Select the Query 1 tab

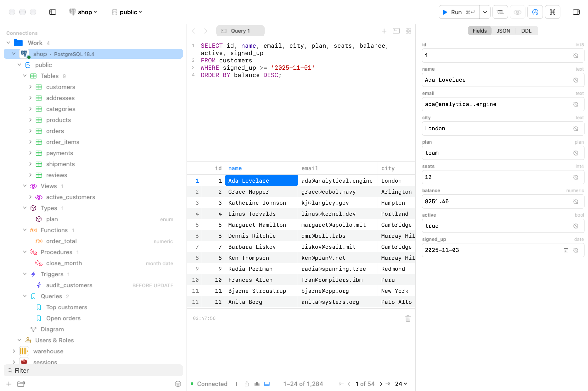(240, 31)
